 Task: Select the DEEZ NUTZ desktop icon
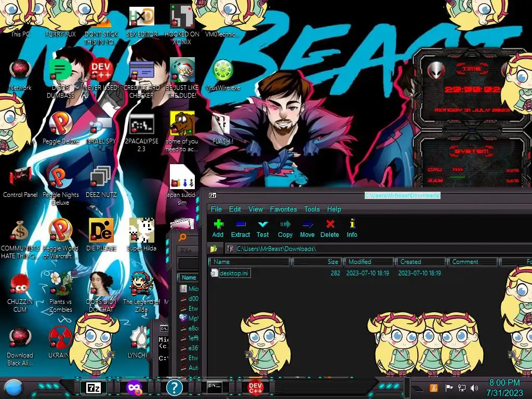point(101,182)
